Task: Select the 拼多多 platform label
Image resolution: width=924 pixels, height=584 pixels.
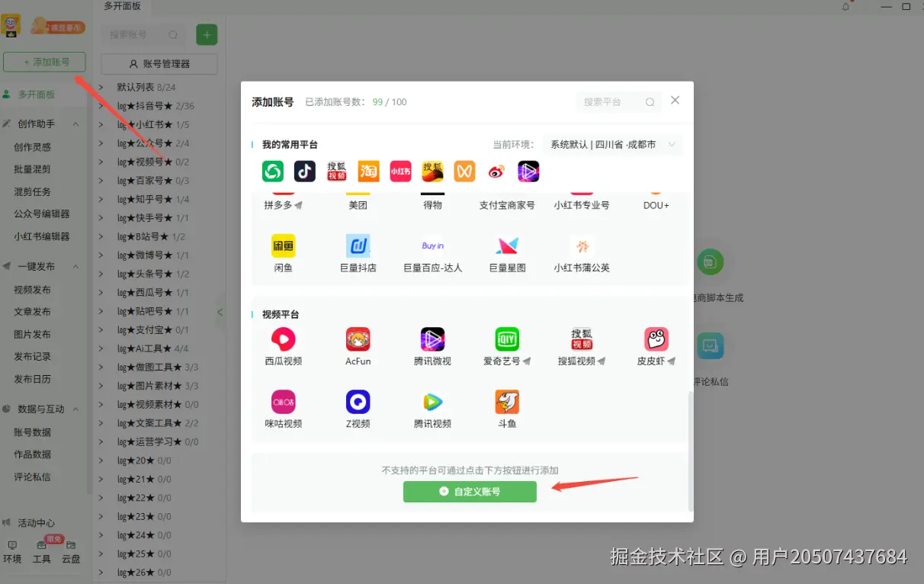Action: point(278,205)
